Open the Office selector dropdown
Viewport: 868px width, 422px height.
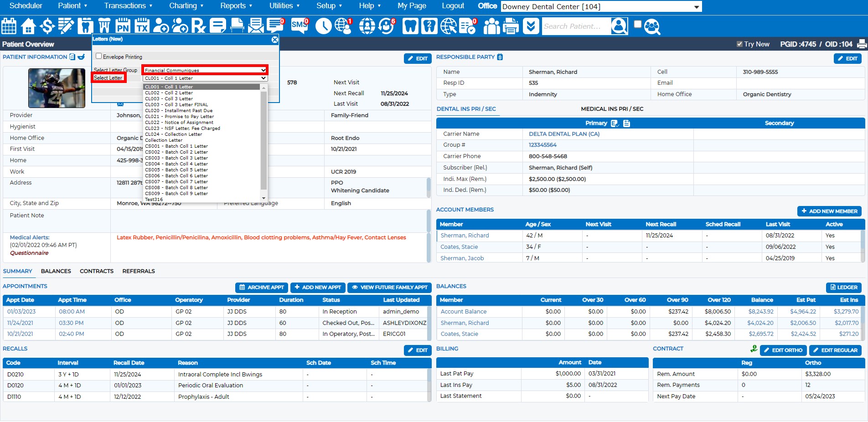pyautogui.click(x=601, y=6)
